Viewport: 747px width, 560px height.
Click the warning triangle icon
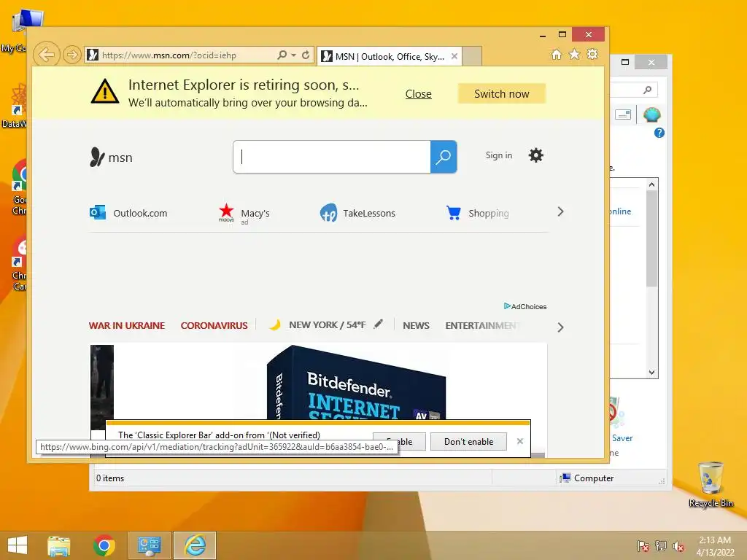pyautogui.click(x=105, y=91)
